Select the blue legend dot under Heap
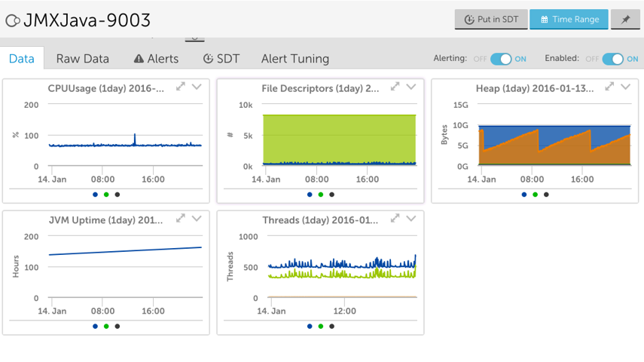644x362 pixels. [524, 195]
